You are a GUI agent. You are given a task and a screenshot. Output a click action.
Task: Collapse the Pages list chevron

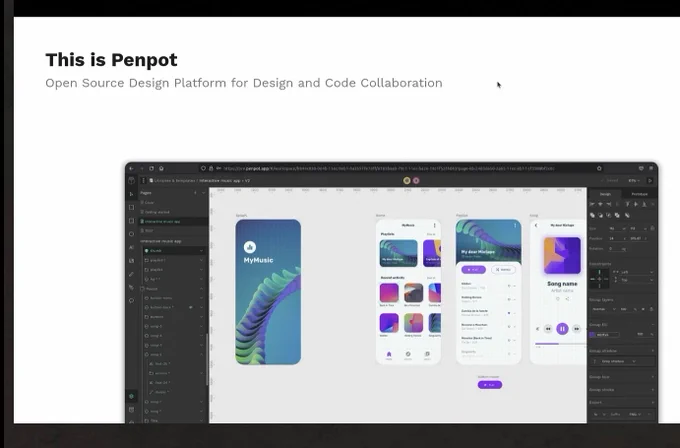[203, 193]
